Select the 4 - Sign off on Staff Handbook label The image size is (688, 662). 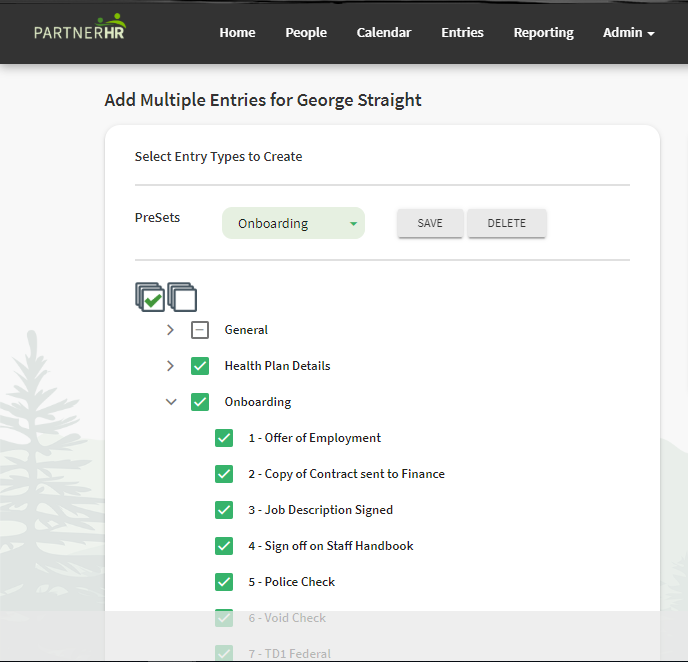(331, 546)
